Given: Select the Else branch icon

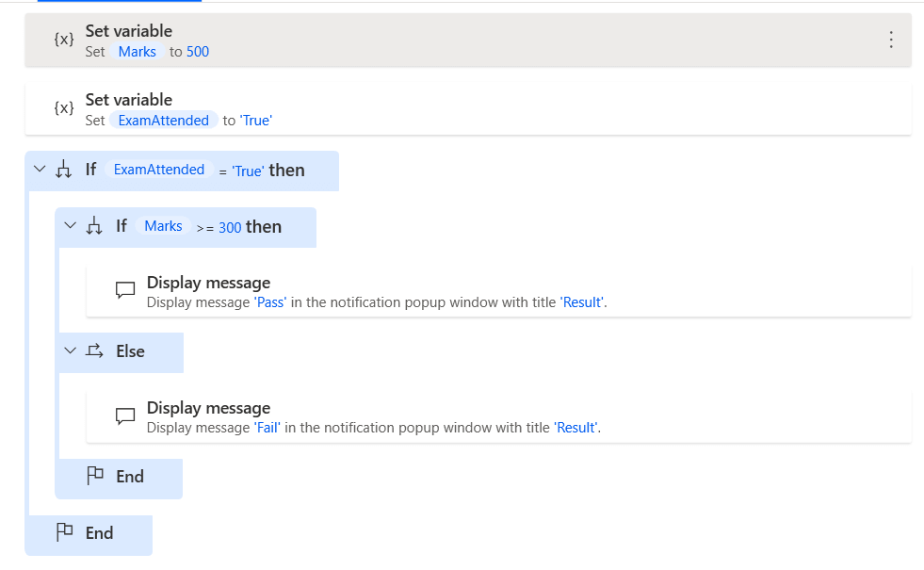Looking at the screenshot, I should click(x=91, y=350).
